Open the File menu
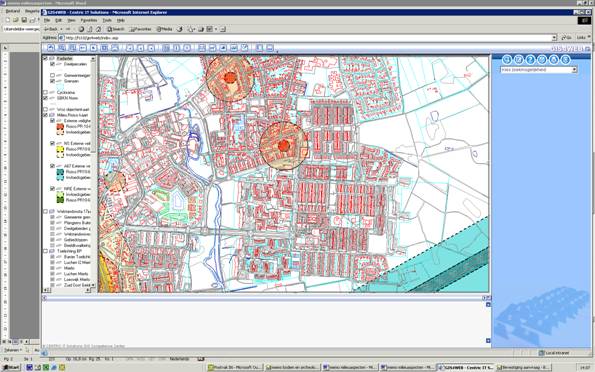The image size is (595, 372). click(47, 20)
